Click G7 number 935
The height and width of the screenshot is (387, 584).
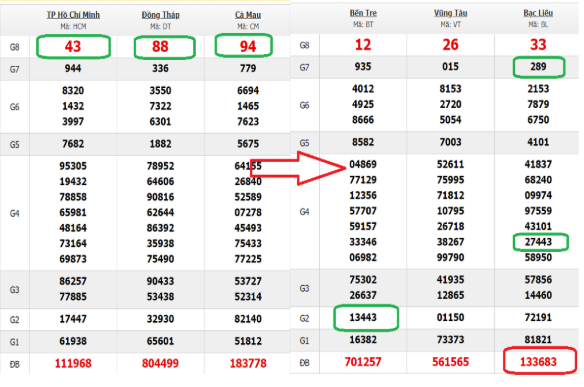coord(363,67)
